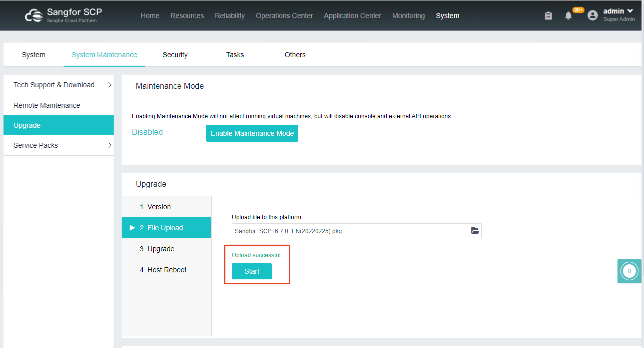Image resolution: width=644 pixels, height=348 pixels.
Task: Select Tech Support & Download in sidebar
Action: pos(59,85)
